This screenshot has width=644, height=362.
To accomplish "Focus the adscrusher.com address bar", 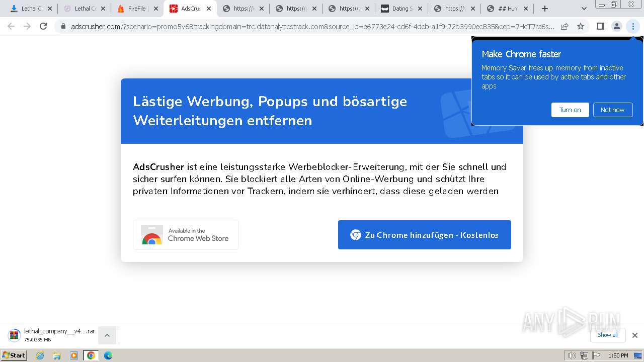I will [x=312, y=26].
